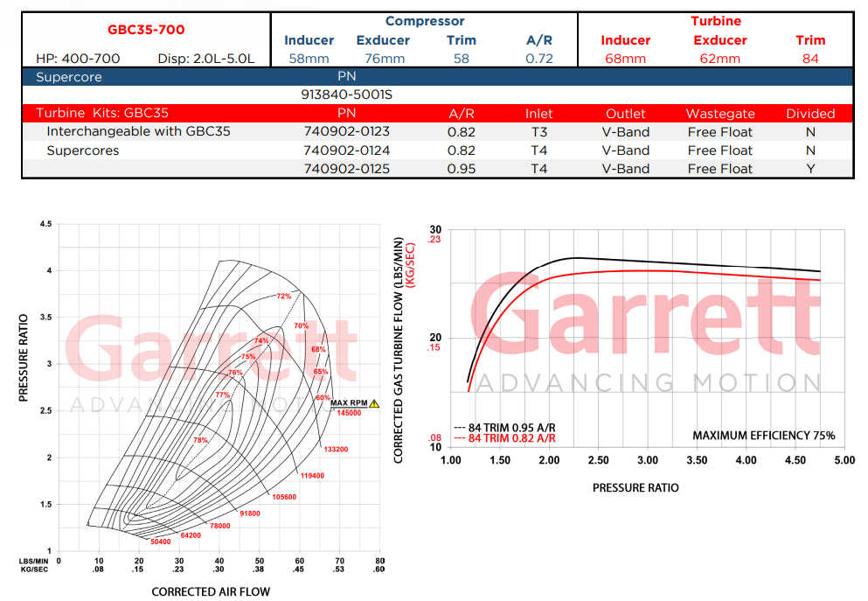Click the compressor A/R value 0.72
The width and height of the screenshot is (868, 601).
[x=539, y=59]
